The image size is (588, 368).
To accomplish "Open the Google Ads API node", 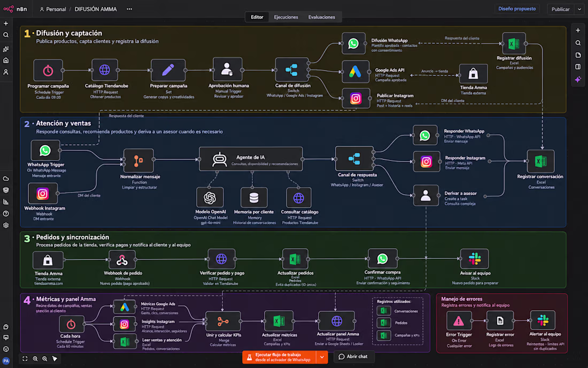I will coord(355,72).
